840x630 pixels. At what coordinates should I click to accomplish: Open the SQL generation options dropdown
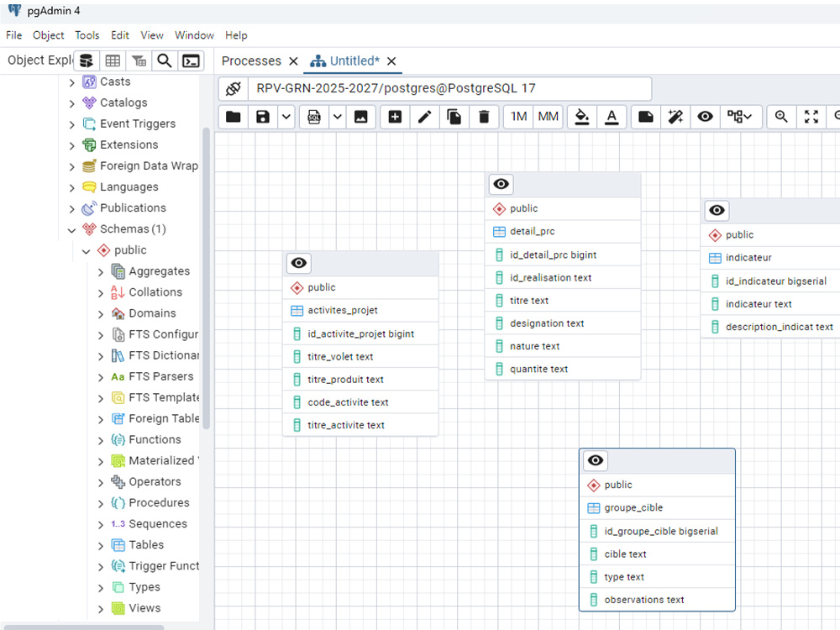338,117
